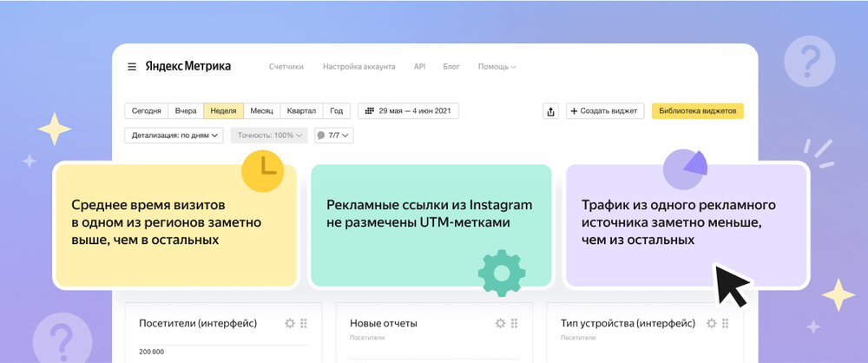Expand the 7/7 annotations dropdown
This screenshot has height=363, width=868.
334,135
